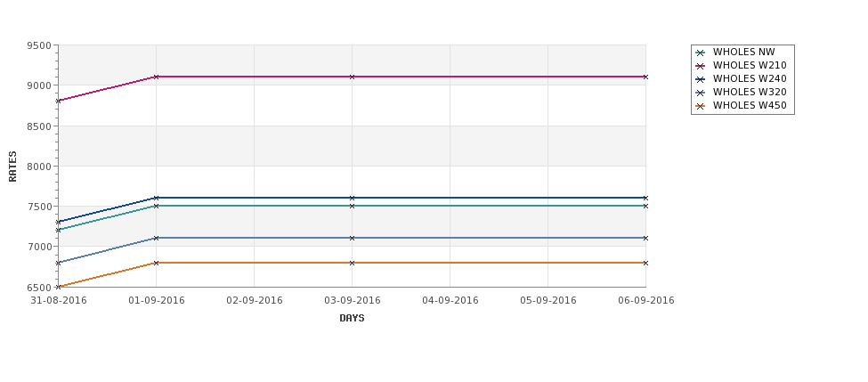Click the DAYS axis title

tap(352, 319)
